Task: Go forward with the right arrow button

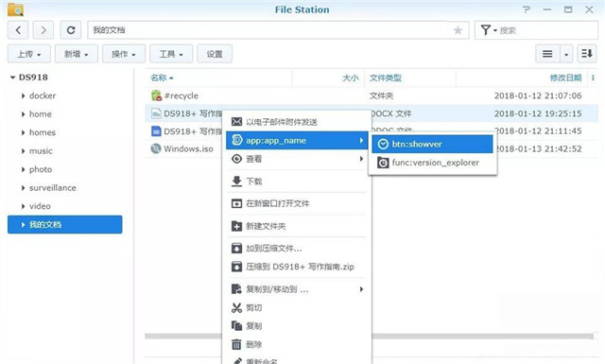Action: (x=43, y=30)
